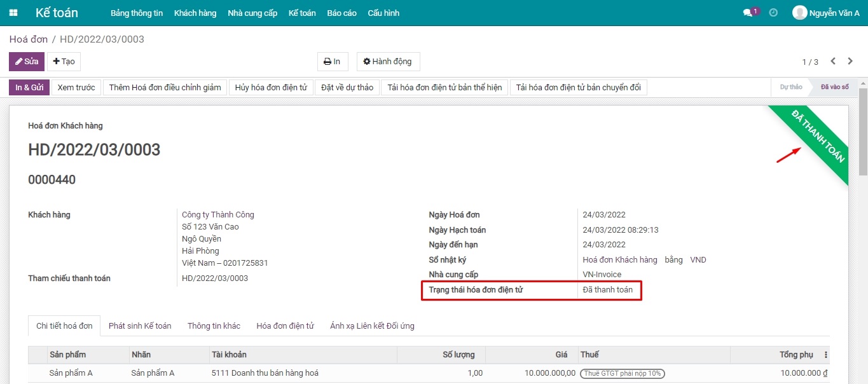Go to previous record arrow
Image resolution: width=868 pixels, height=384 pixels.
833,62
